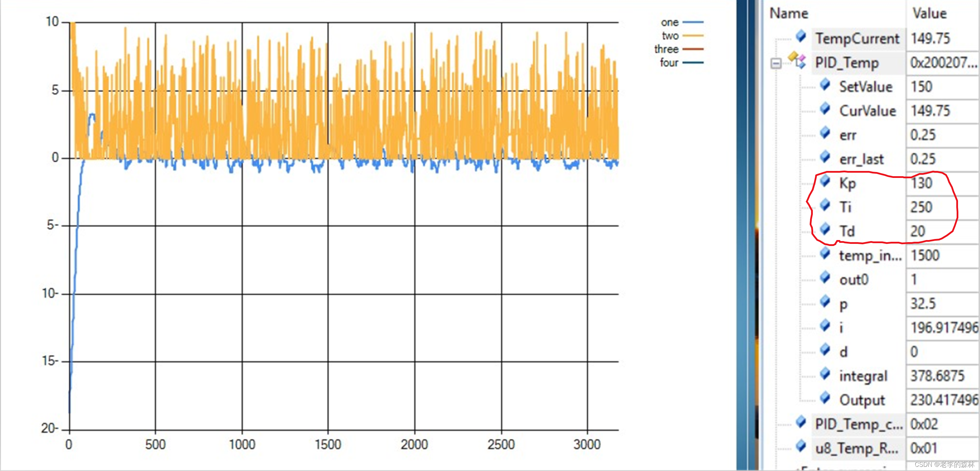The height and width of the screenshot is (471, 980).
Task: Click the Name column header
Action: pyautogui.click(x=788, y=13)
